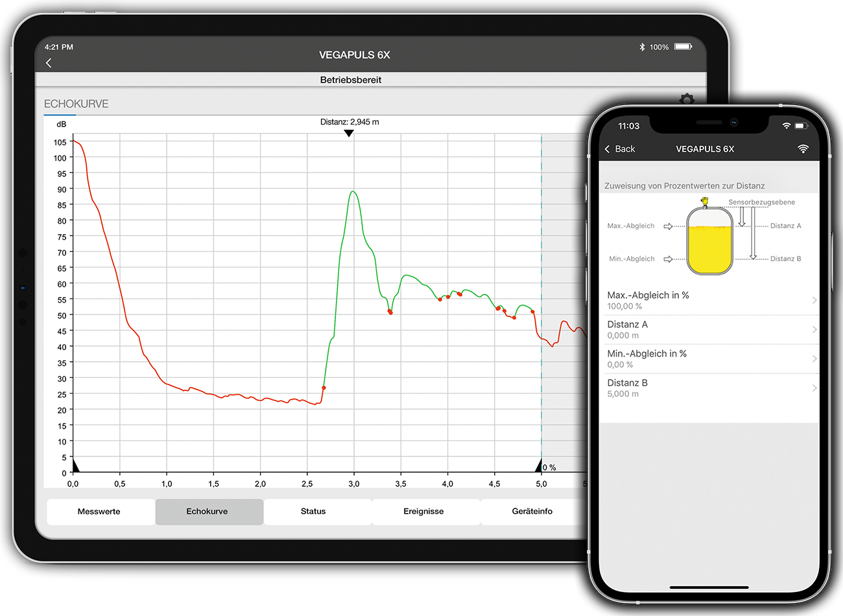Image resolution: width=843 pixels, height=616 pixels.
Task: Tap the back arrow beside VEGAPULS 6X title
Action: (49, 63)
